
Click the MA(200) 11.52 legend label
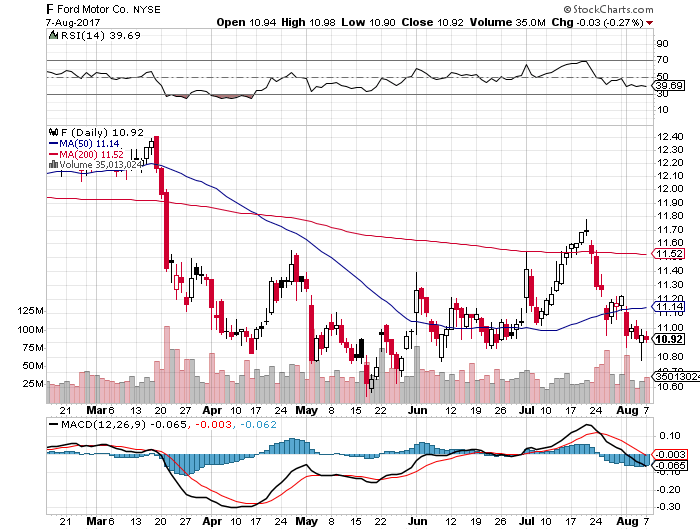coord(92,154)
